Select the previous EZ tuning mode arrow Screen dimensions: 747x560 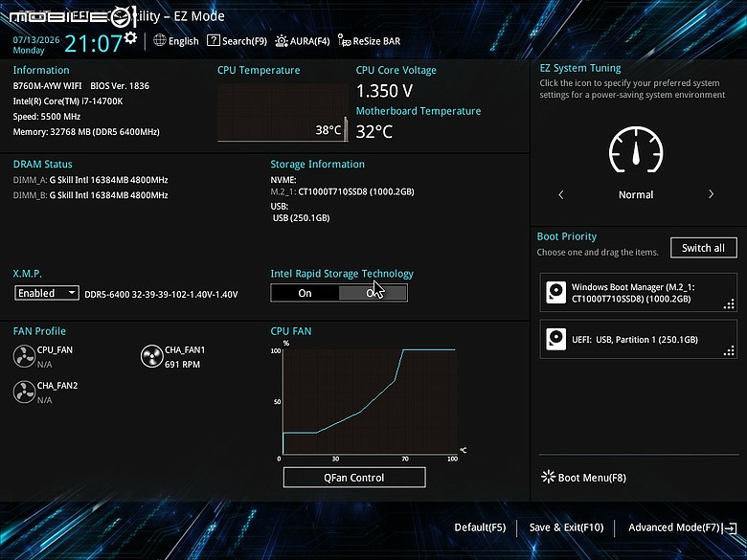(561, 194)
